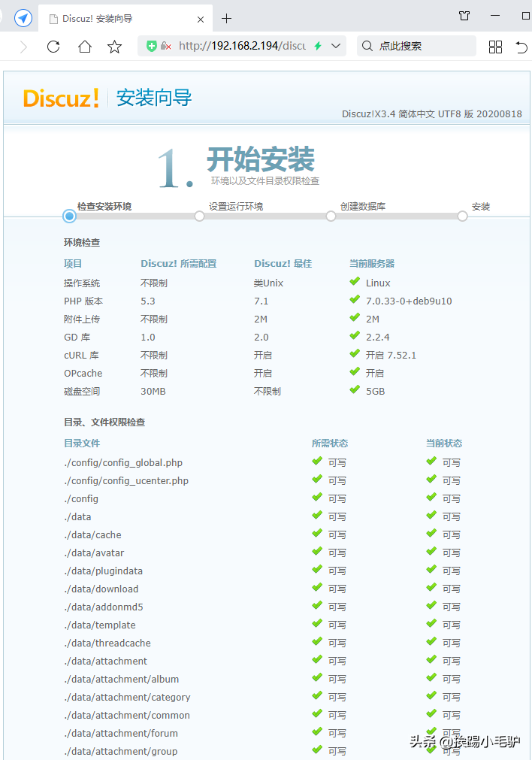Click the 检查安装环境 step marker

(69, 216)
